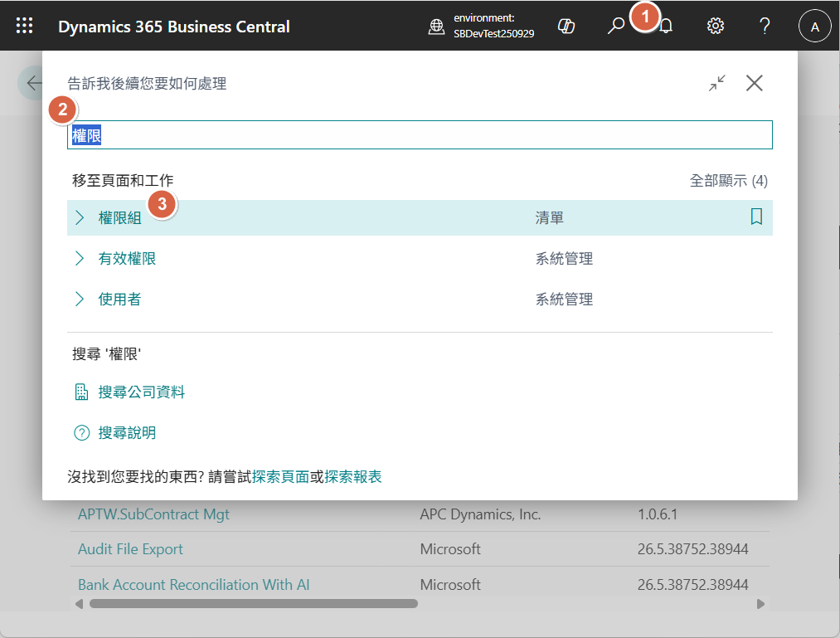Viewport: 840px width, 638px height.
Task: Click the search field containing 權限
Action: (x=420, y=135)
